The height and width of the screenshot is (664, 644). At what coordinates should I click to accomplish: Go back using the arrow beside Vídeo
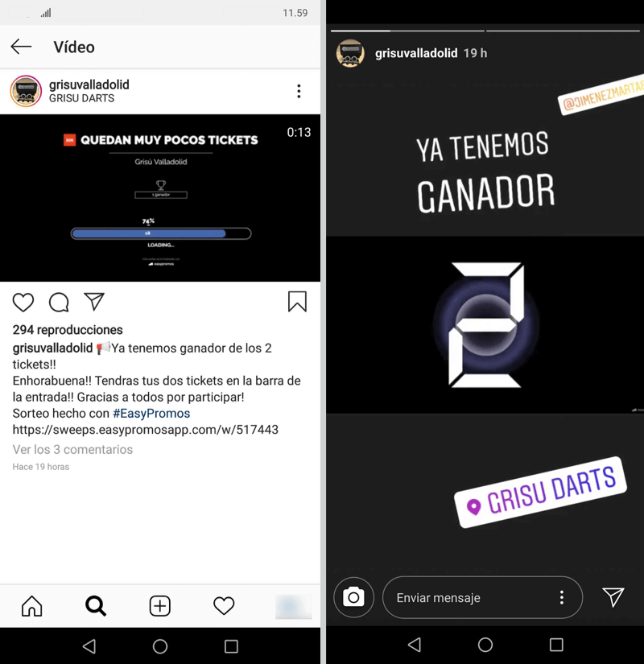point(21,47)
